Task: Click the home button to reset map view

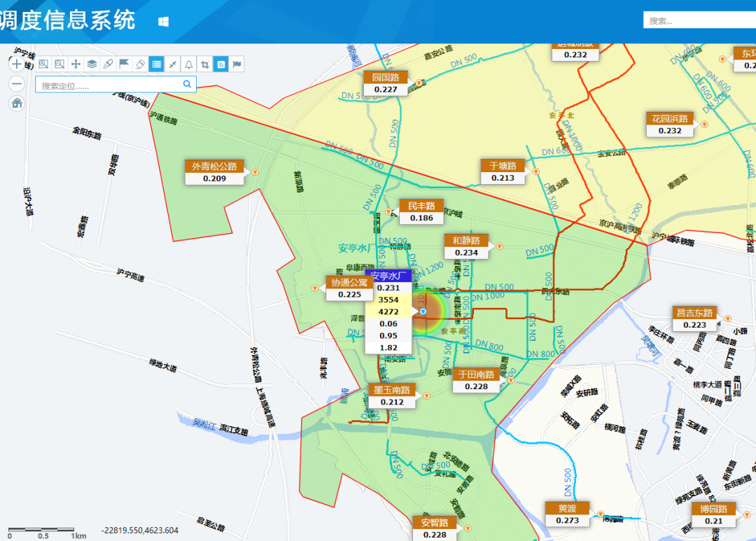Action: 17,103
